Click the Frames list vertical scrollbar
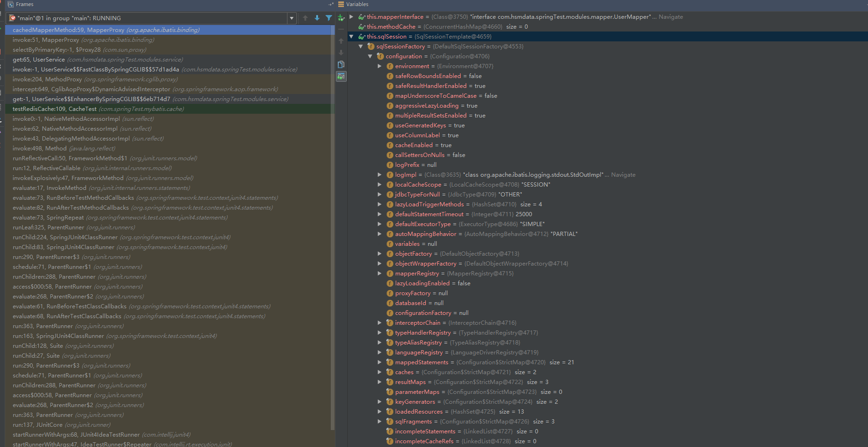The image size is (868, 447). tap(333, 228)
